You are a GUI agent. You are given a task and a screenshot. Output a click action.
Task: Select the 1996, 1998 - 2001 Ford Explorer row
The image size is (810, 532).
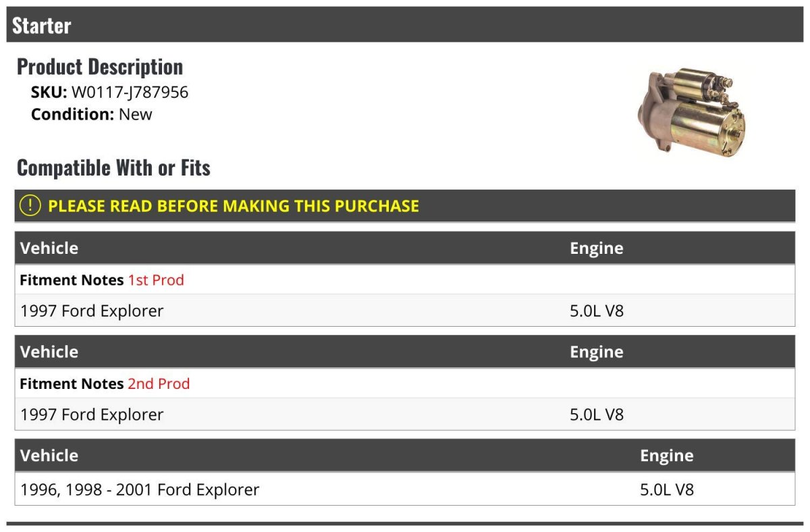coord(405,489)
